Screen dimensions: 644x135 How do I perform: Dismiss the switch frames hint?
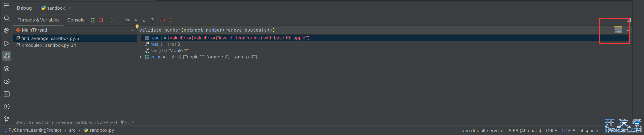(x=133, y=122)
